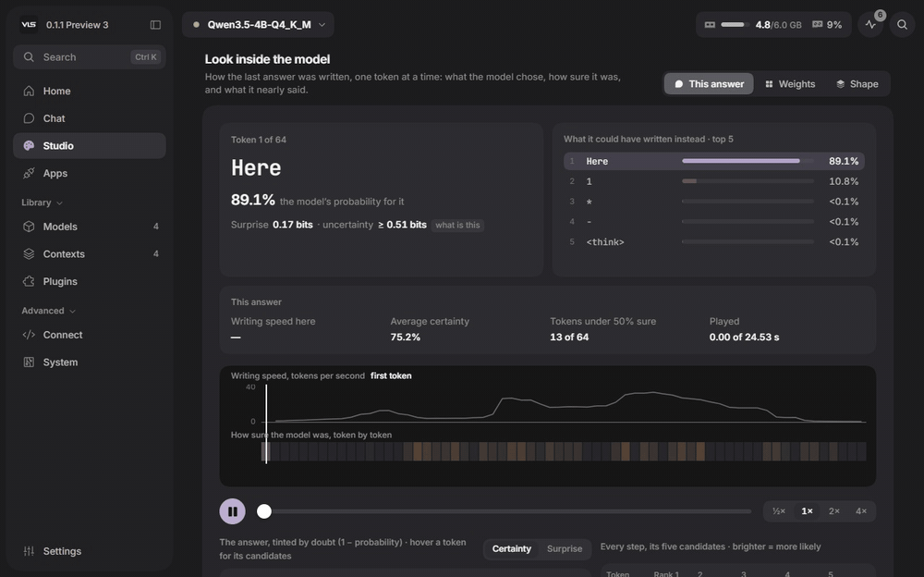Open the Qwen3.5-4B-Q4_K_M model dropdown
The image size is (924, 577).
pos(258,25)
